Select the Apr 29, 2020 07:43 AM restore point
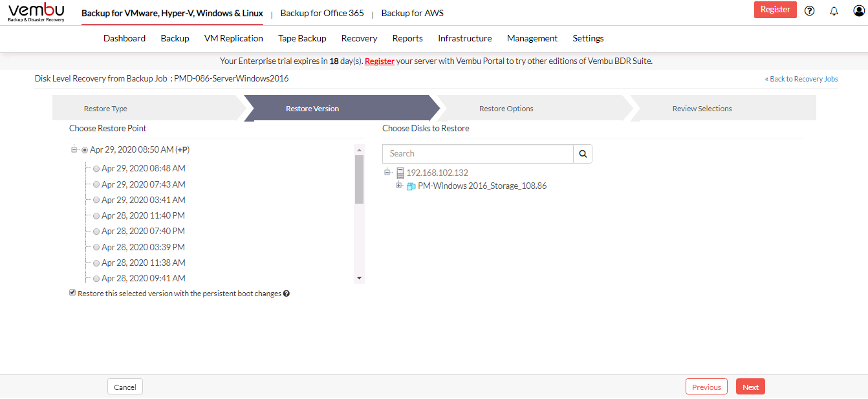The width and height of the screenshot is (868, 399). click(96, 184)
